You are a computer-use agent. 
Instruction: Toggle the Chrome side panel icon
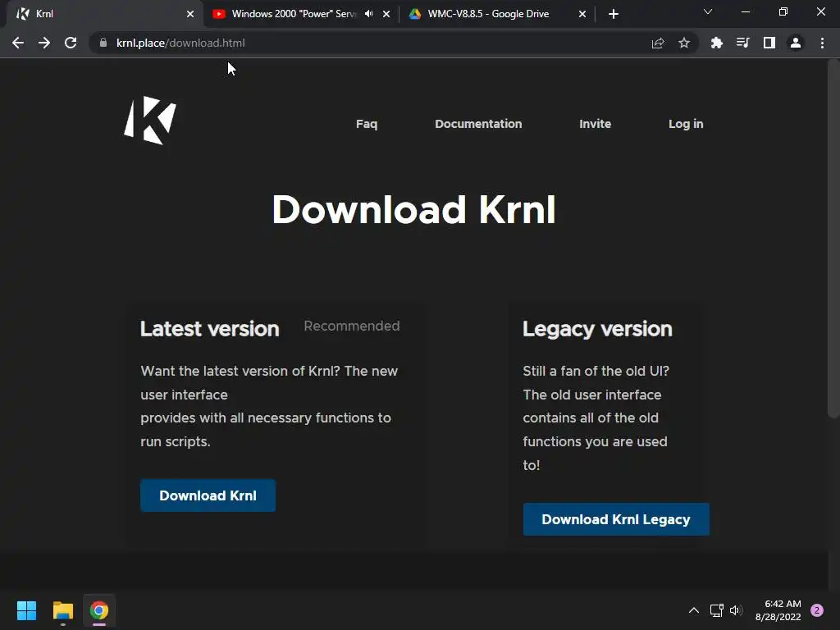pyautogui.click(x=769, y=43)
